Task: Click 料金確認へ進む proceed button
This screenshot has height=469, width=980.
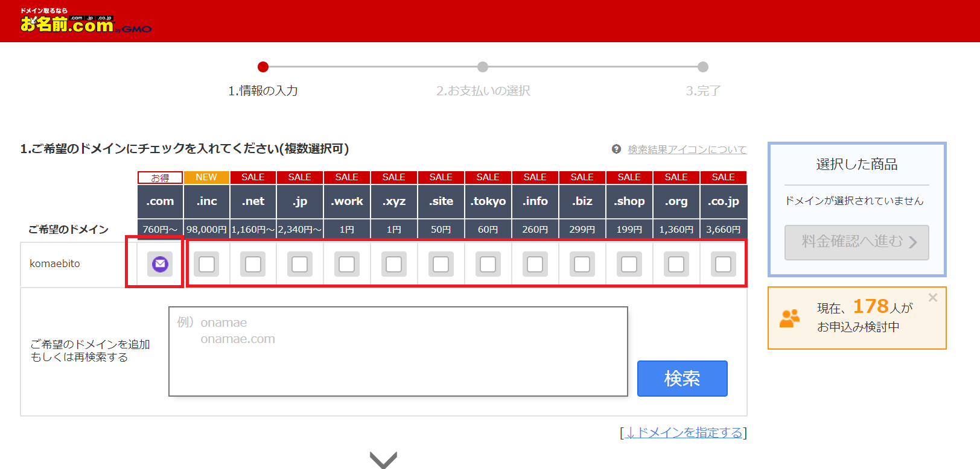Action: click(x=856, y=242)
